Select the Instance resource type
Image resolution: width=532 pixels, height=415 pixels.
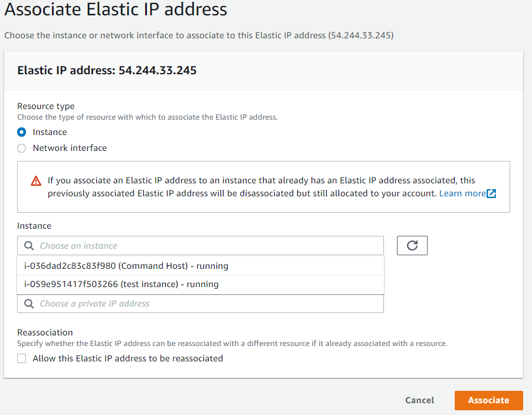pos(21,132)
